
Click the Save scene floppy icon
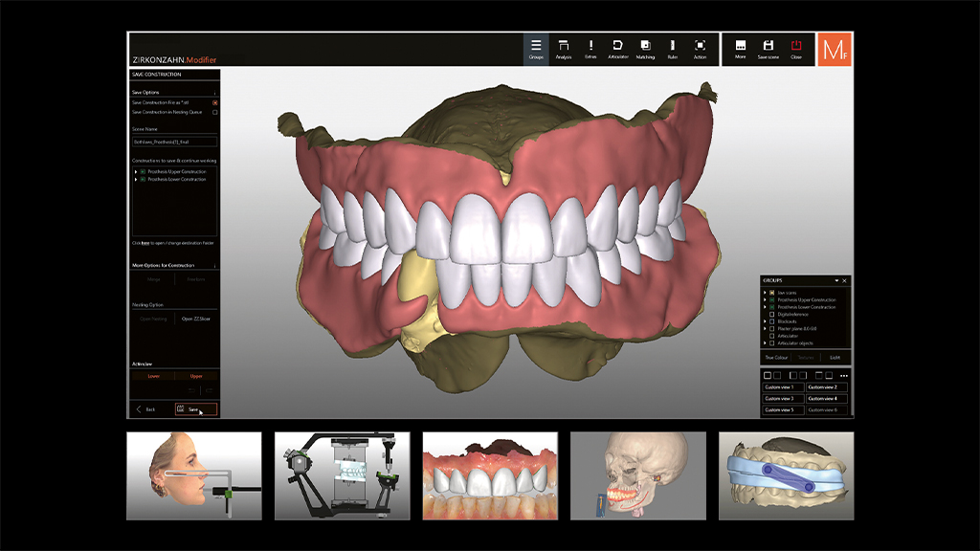click(768, 49)
